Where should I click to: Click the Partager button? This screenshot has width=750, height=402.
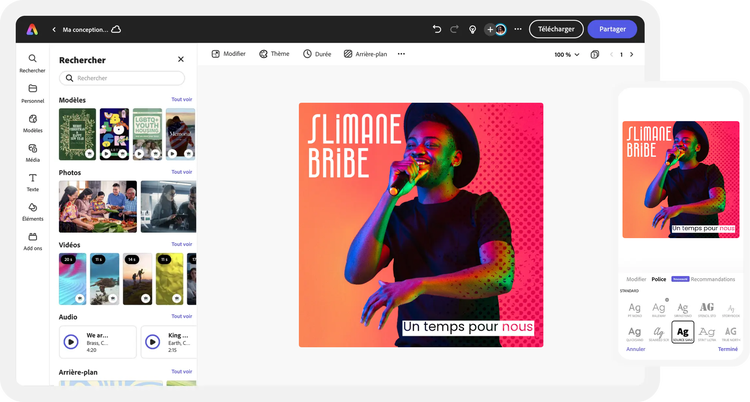pos(612,29)
